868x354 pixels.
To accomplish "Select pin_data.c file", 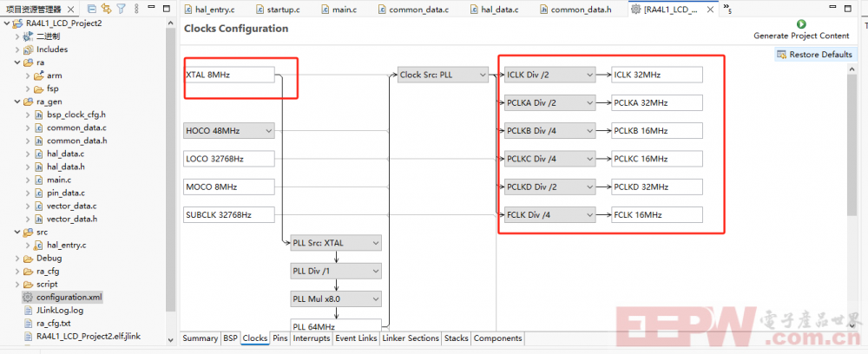I will click(66, 193).
